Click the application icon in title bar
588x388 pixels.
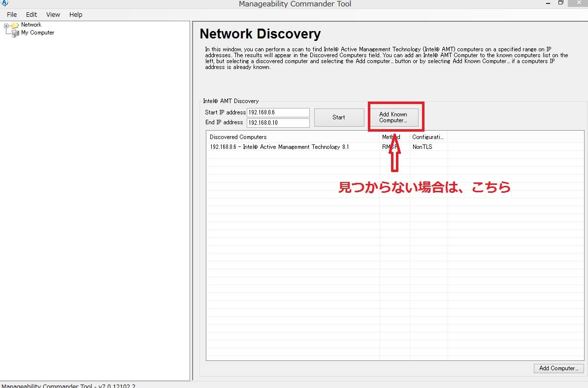(x=4, y=3)
